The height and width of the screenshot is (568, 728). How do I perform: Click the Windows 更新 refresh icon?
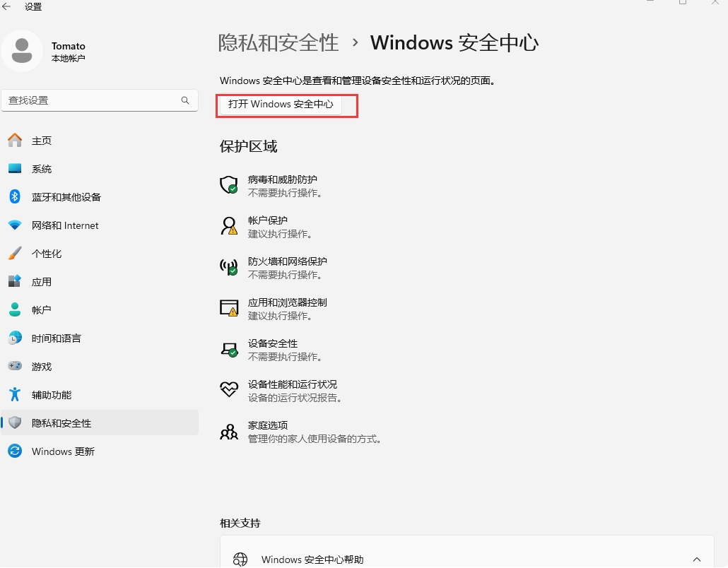point(15,451)
